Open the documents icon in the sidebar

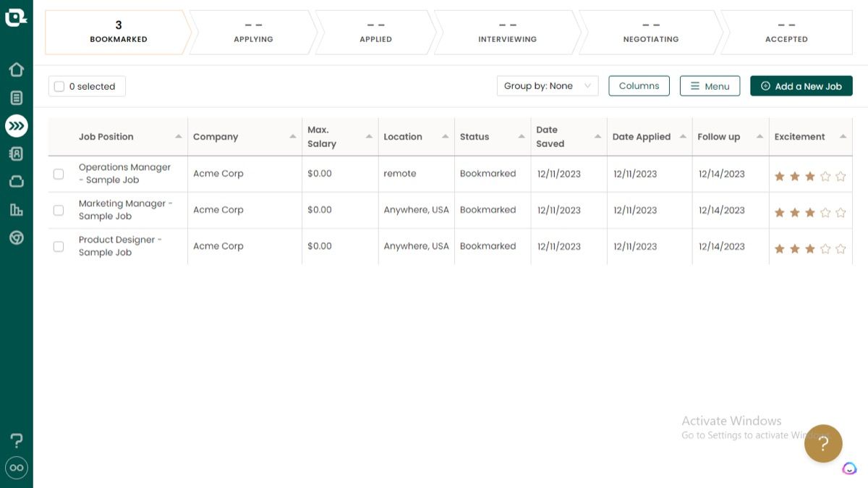pyautogui.click(x=16, y=98)
